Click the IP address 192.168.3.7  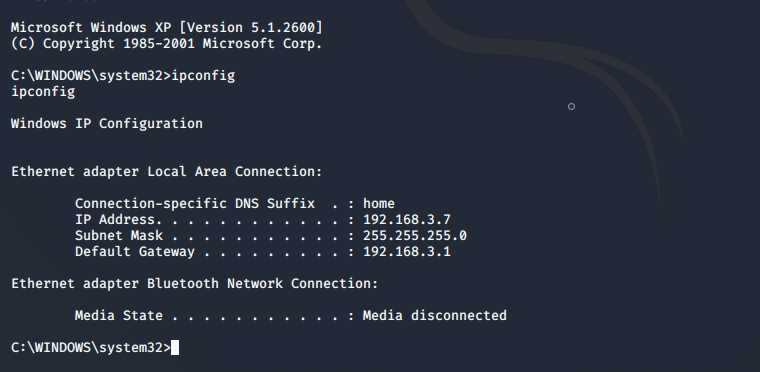407,220
